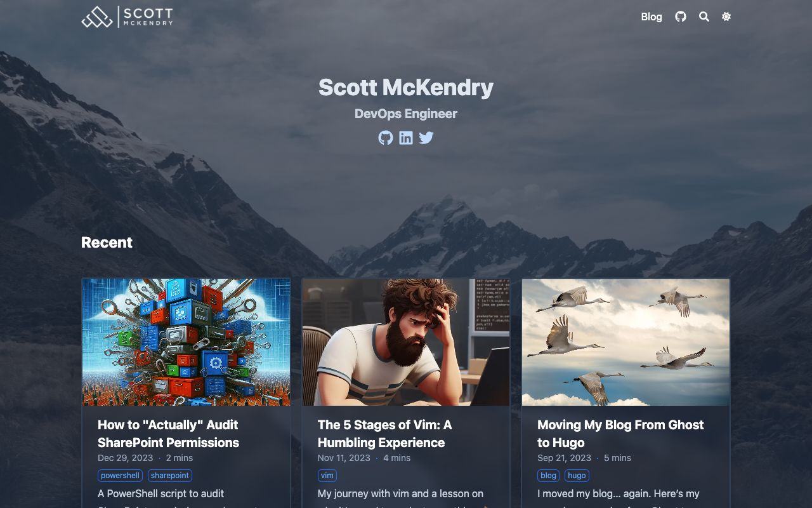
Task: Open 'Moving My Blog From Ghost to Hugo'
Action: 620,434
